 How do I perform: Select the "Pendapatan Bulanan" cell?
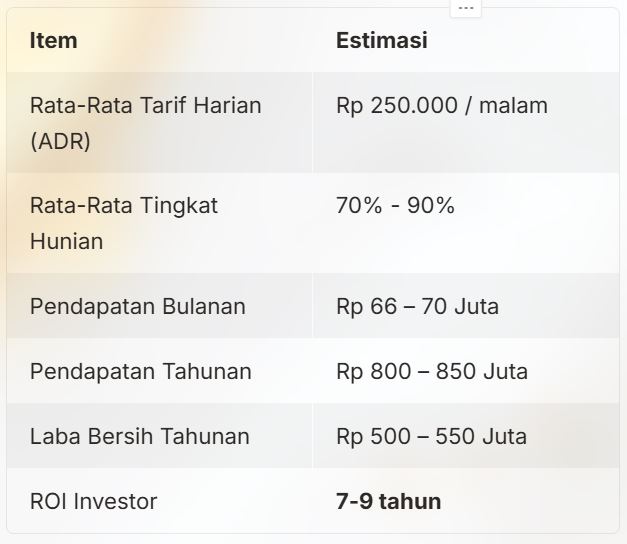tap(137, 306)
